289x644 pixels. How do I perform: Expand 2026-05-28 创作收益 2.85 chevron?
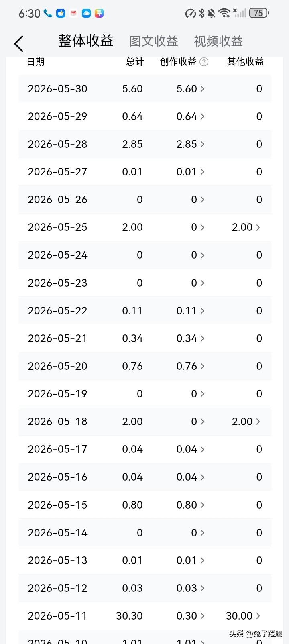pos(202,144)
